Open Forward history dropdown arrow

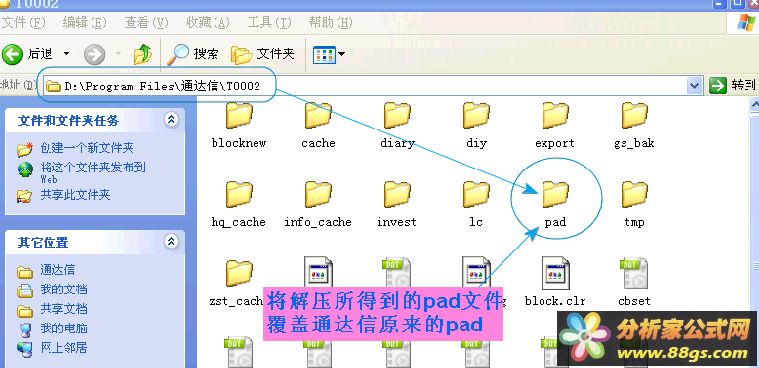(x=118, y=54)
